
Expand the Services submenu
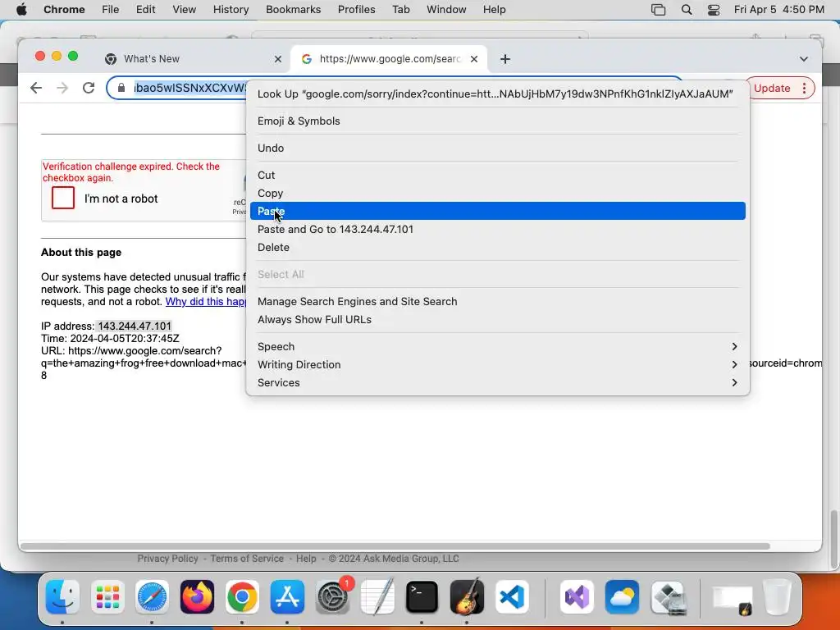click(x=498, y=383)
